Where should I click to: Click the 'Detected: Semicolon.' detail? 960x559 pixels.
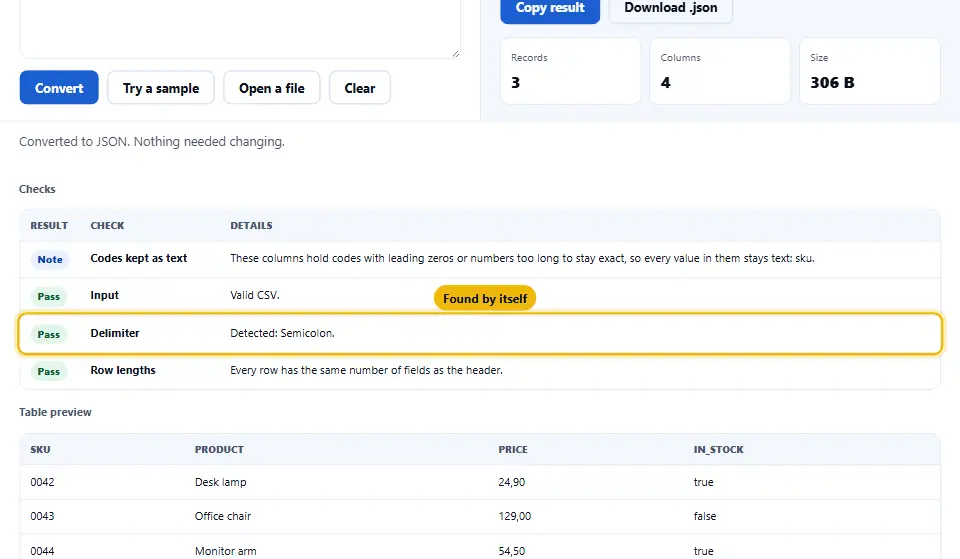coord(282,333)
